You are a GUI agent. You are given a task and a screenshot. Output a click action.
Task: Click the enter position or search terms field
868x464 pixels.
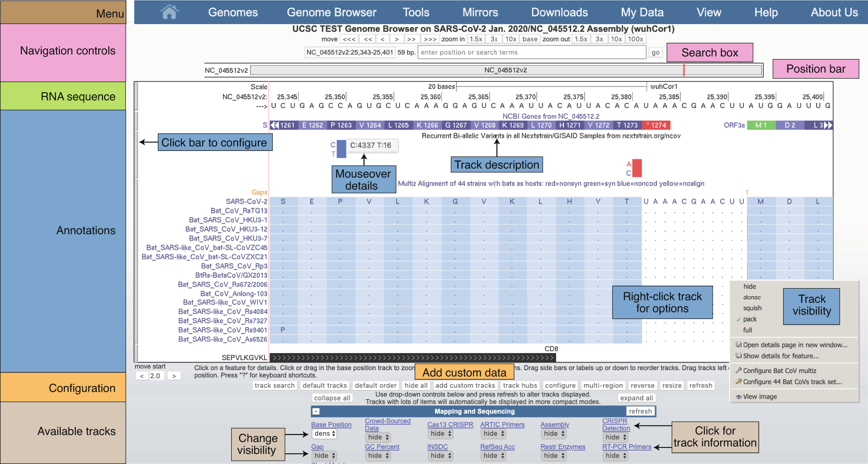pyautogui.click(x=532, y=52)
